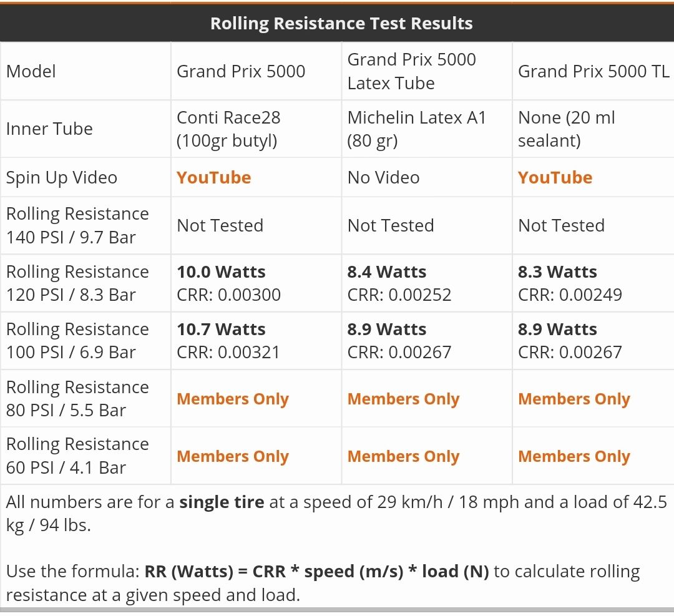Image resolution: width=674 pixels, height=616 pixels.
Task: Click Members Only for 80 PSI Grand Prix 5000 TL
Action: [x=574, y=399]
